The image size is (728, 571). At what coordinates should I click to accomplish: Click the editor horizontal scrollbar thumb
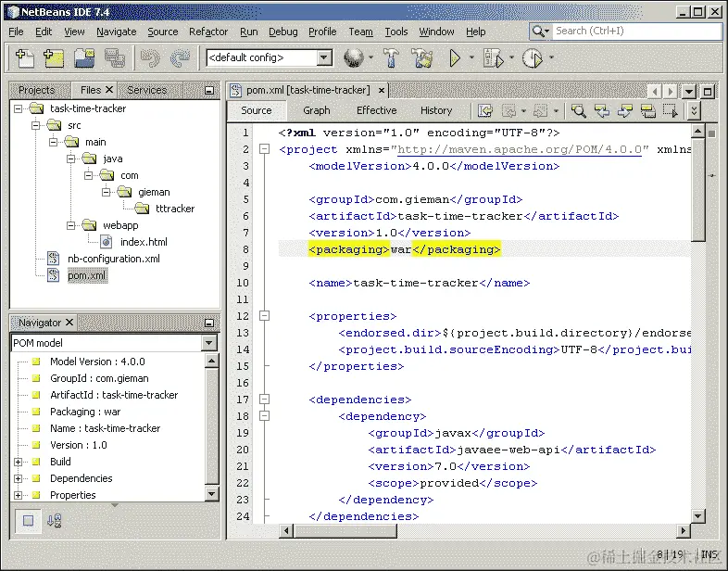pyautogui.click(x=345, y=530)
